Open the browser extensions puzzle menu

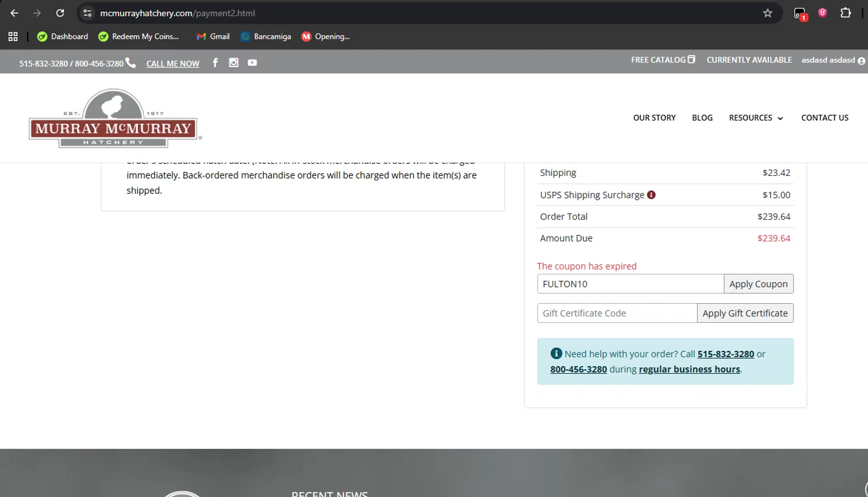tap(845, 13)
